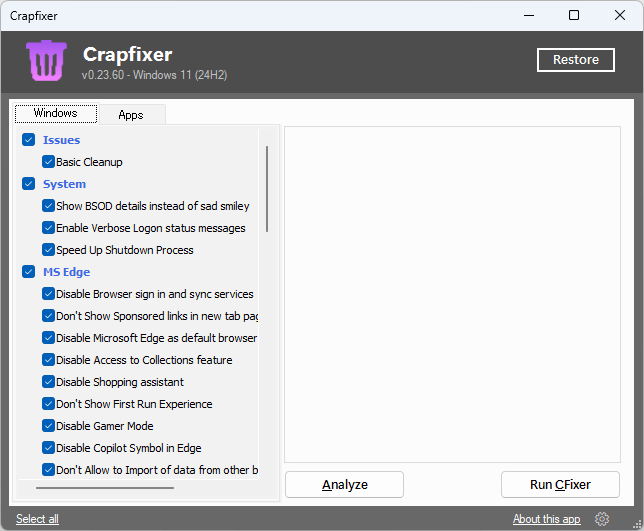Uncheck Disable Shopping assistant checkbox
Viewport: 644px width, 531px height.
[48, 382]
